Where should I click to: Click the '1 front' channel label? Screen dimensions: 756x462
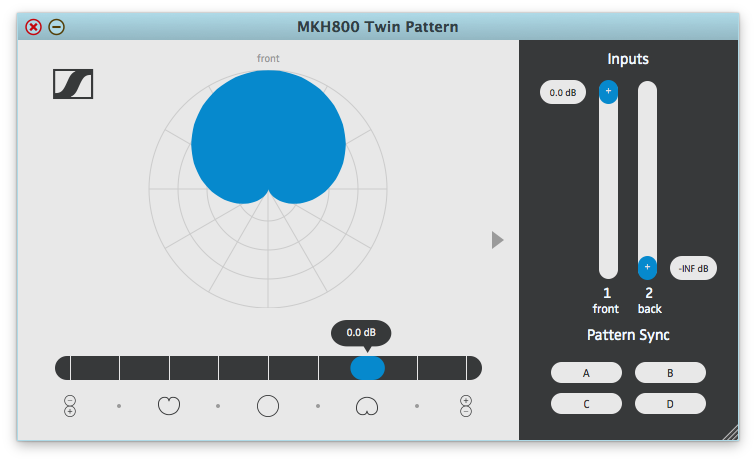(606, 300)
